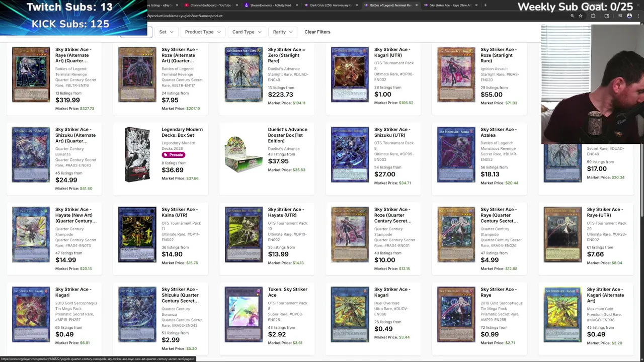Open Raye Quarter Century Secret card image
Screen dimensions: 644x362
click(x=456, y=235)
